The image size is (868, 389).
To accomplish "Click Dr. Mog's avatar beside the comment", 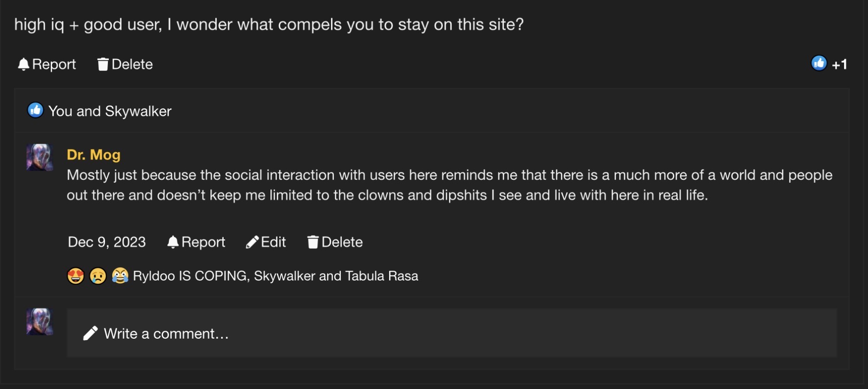I will [x=40, y=157].
